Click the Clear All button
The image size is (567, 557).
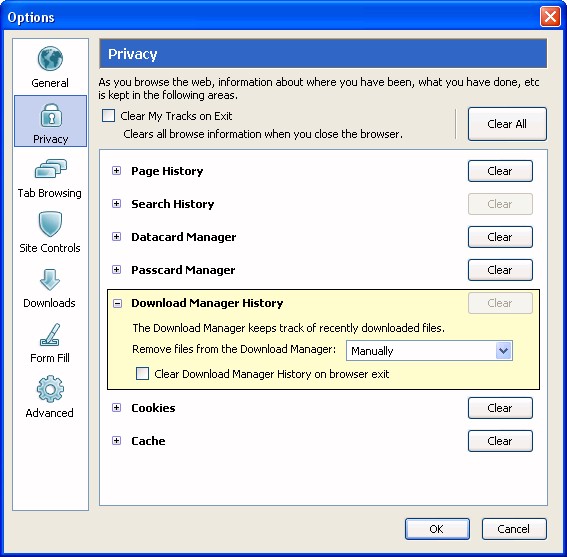507,124
